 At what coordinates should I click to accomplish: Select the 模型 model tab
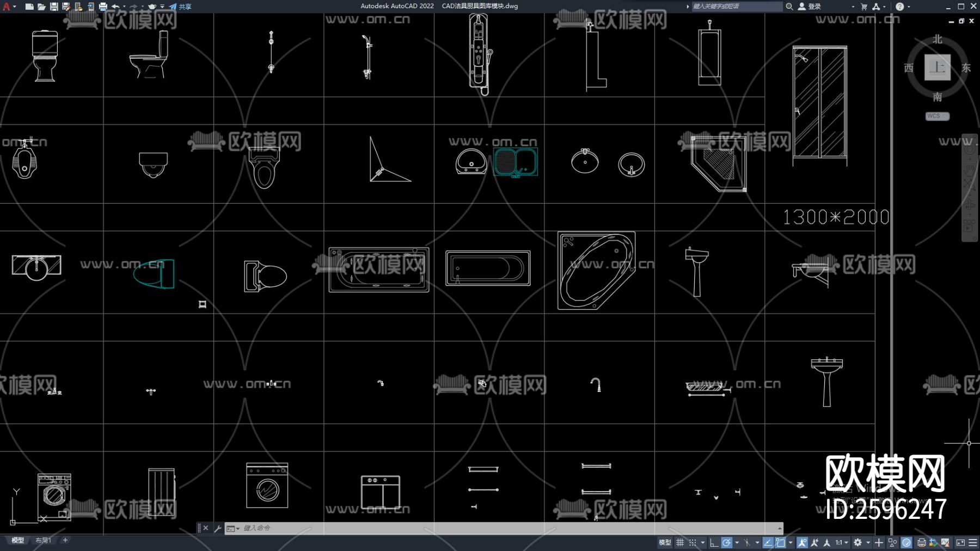tap(18, 540)
